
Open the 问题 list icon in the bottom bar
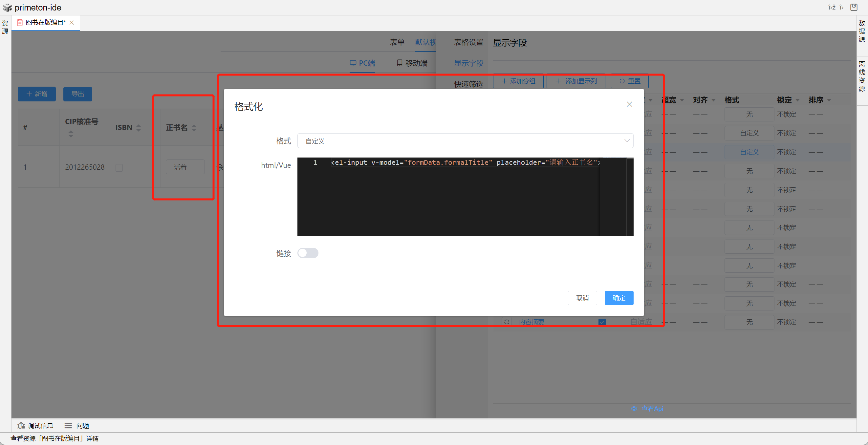(68, 425)
